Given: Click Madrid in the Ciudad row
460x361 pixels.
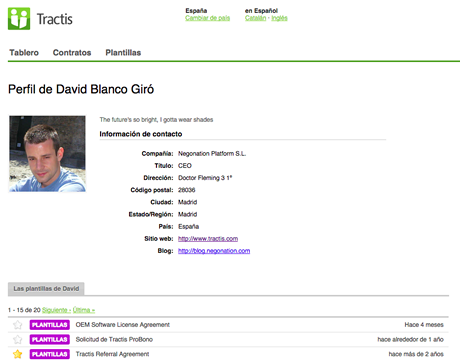Looking at the screenshot, I should pyautogui.click(x=187, y=202).
